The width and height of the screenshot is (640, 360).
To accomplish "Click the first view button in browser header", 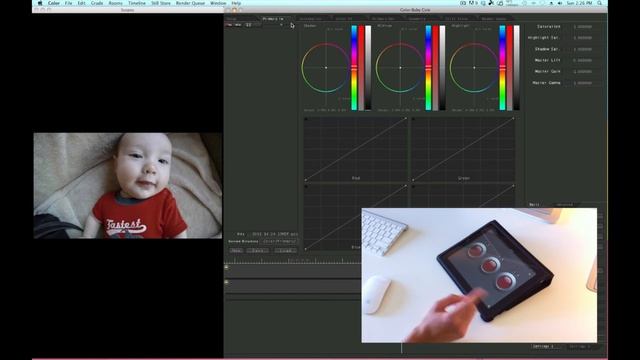I will click(x=229, y=25).
